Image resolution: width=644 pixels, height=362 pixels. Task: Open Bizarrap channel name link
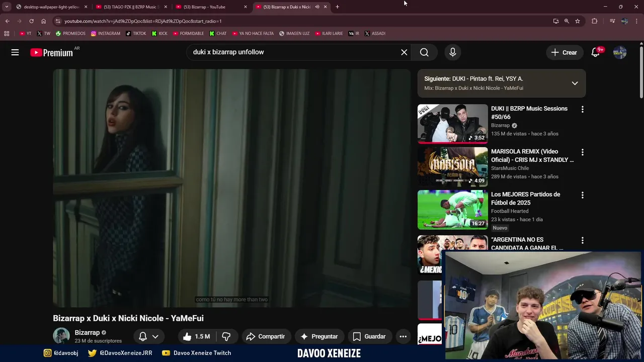pos(87,332)
